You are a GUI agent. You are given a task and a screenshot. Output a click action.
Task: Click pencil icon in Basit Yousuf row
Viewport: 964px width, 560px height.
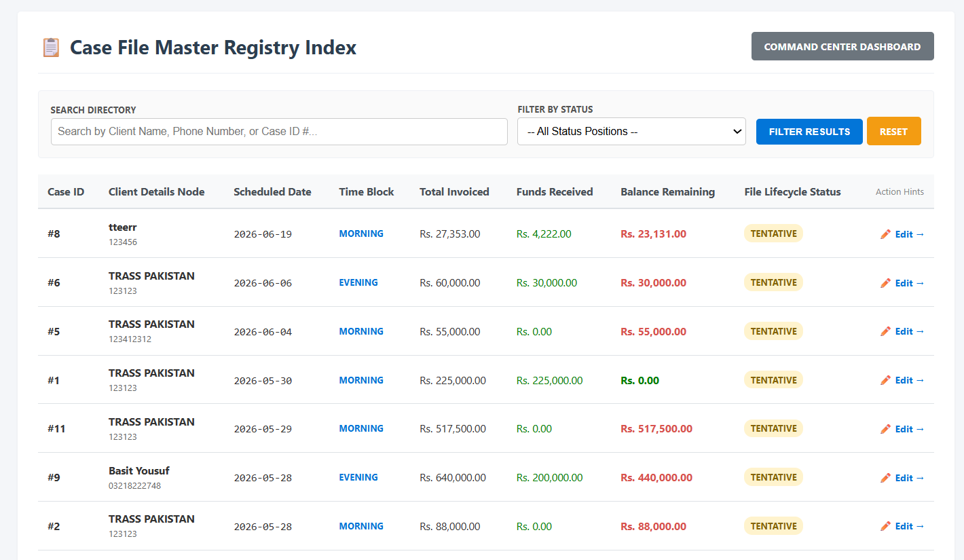coord(885,478)
